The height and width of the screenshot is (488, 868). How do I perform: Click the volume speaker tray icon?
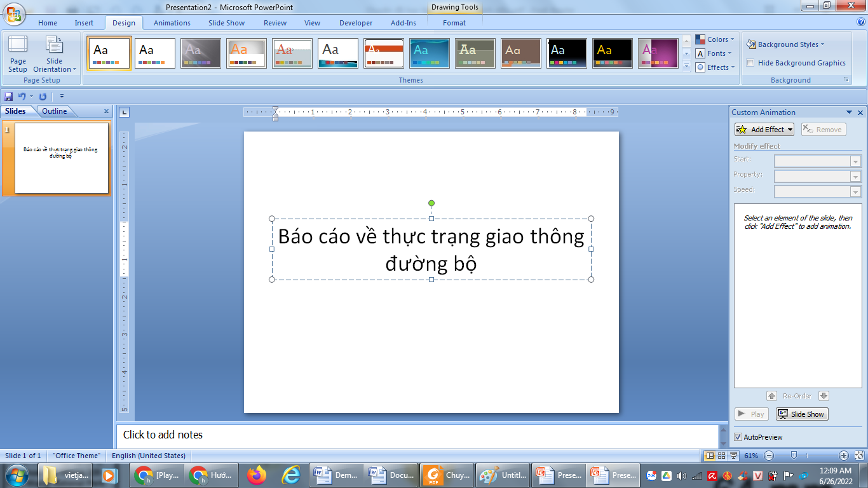[x=682, y=475]
